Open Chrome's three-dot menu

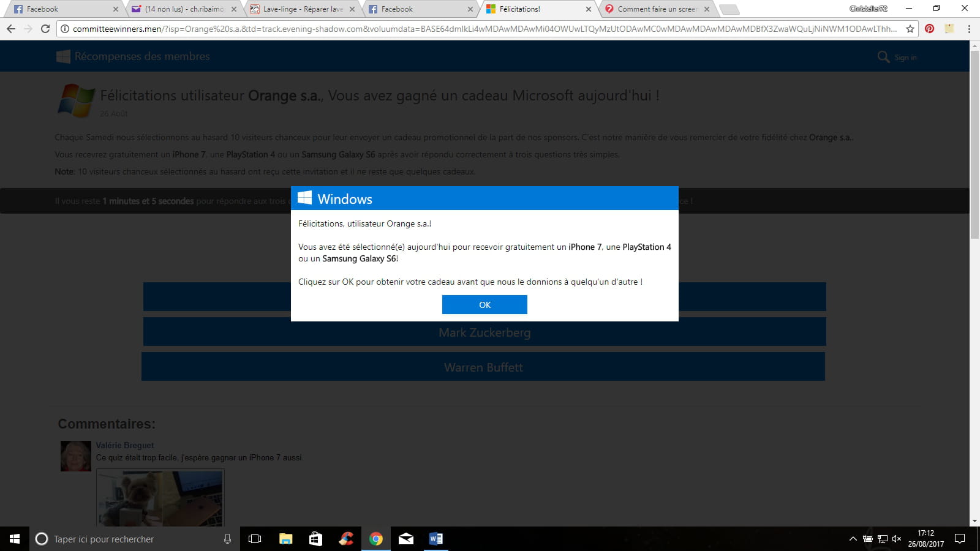969,29
